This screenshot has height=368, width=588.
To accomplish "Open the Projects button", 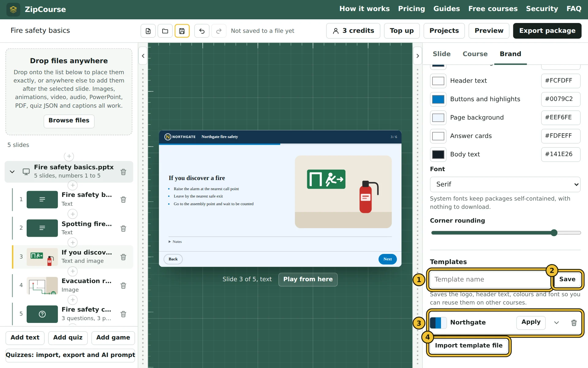I will [444, 31].
